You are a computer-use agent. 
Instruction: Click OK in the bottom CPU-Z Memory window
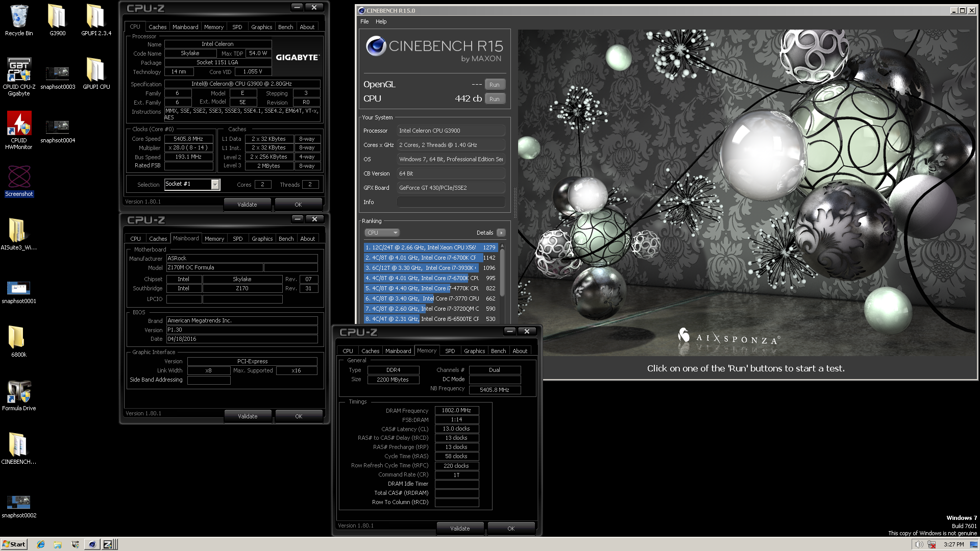[511, 529]
